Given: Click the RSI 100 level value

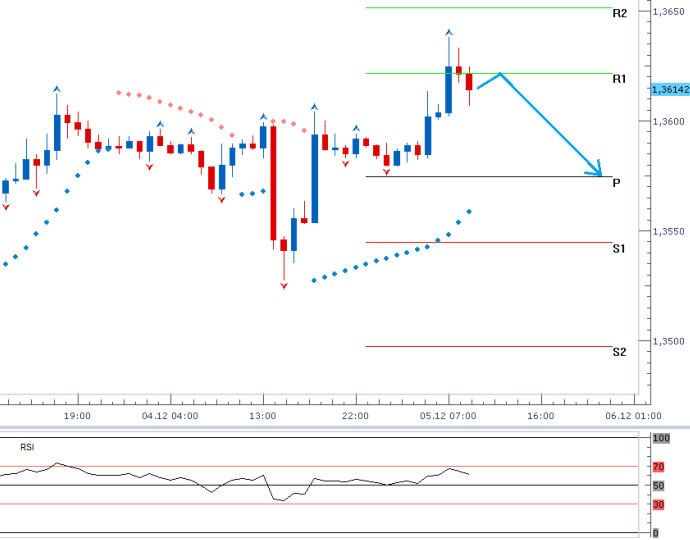Looking at the screenshot, I should pyautogui.click(x=661, y=438).
